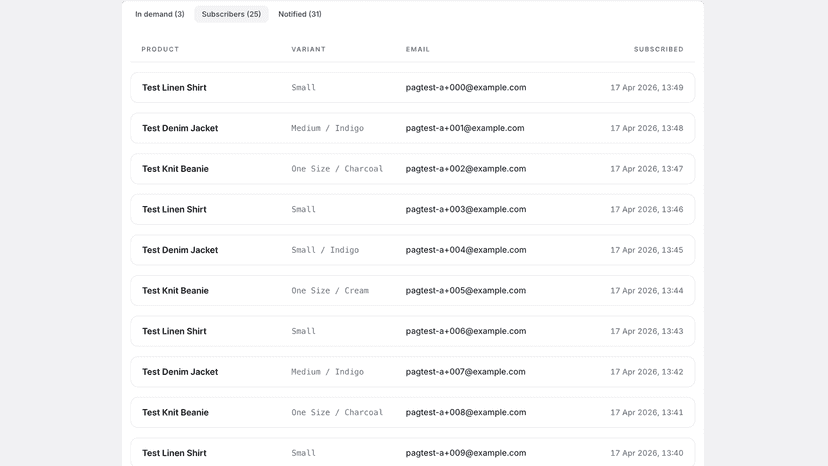
Task: Click email pagtest-a+002@example.com
Action: (x=466, y=169)
